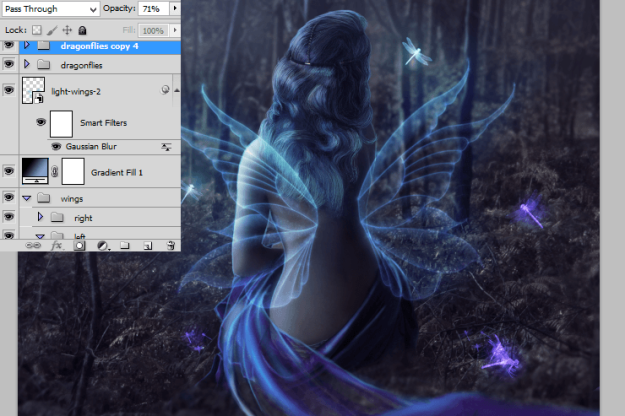Select the light-wings-2 layer name
The width and height of the screenshot is (625, 416).
(x=76, y=92)
